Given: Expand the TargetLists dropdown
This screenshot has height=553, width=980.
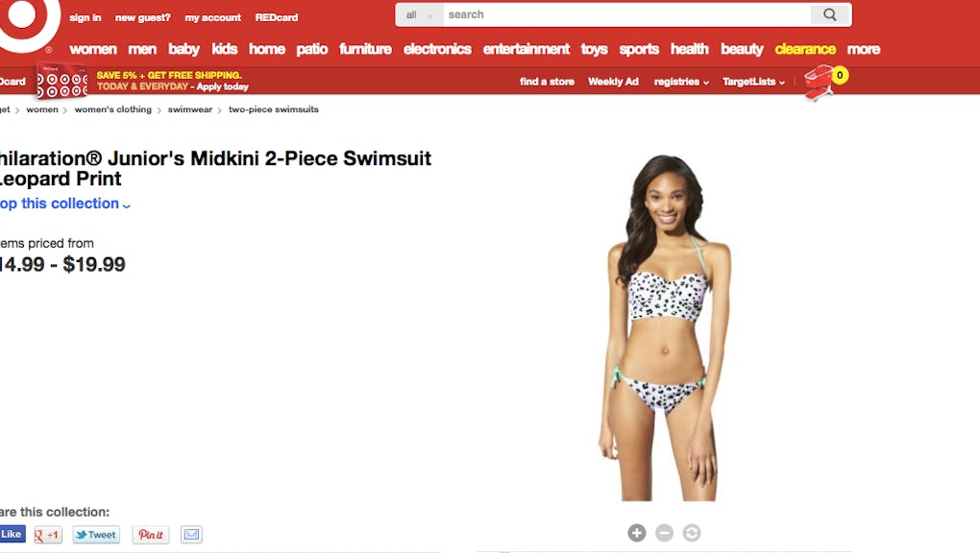Looking at the screenshot, I should click(x=753, y=82).
